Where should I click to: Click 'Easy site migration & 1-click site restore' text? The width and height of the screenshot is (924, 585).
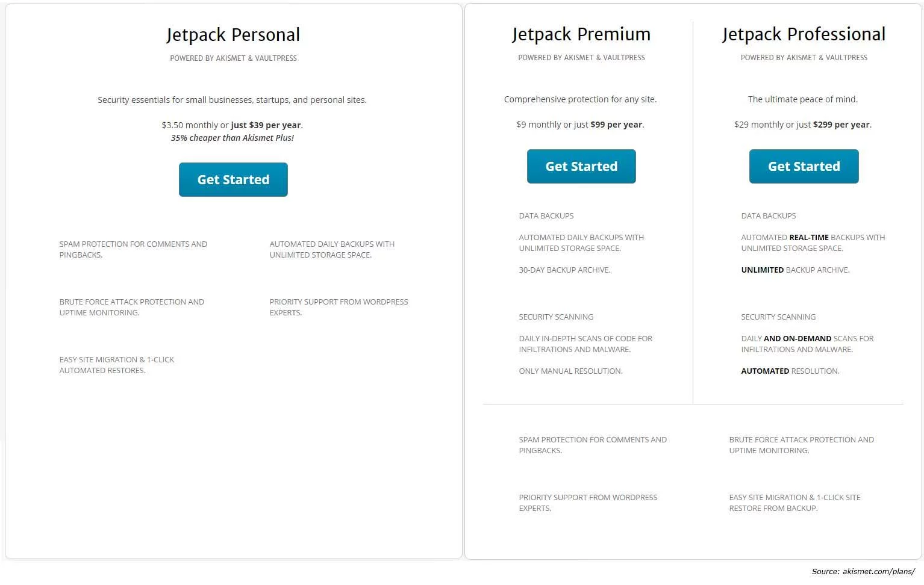(x=794, y=503)
